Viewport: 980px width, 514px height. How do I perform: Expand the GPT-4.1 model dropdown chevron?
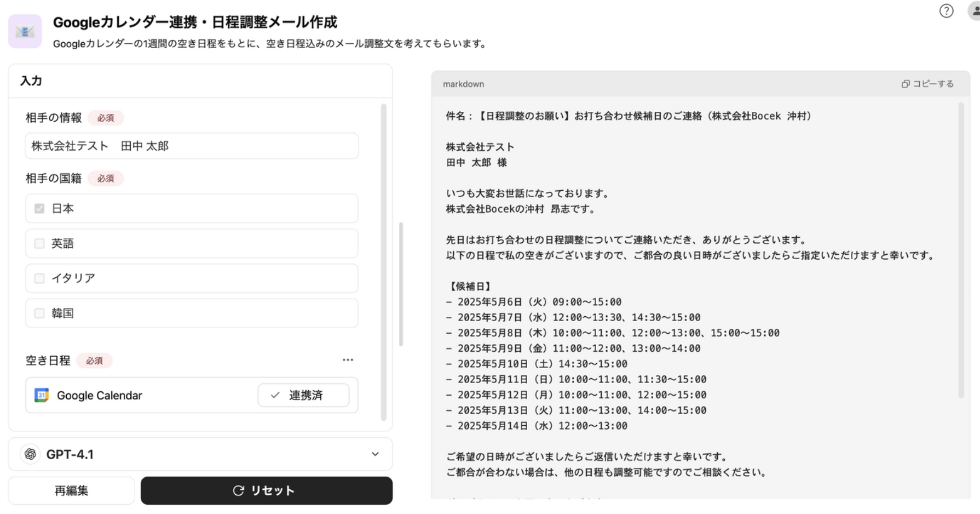(x=375, y=454)
